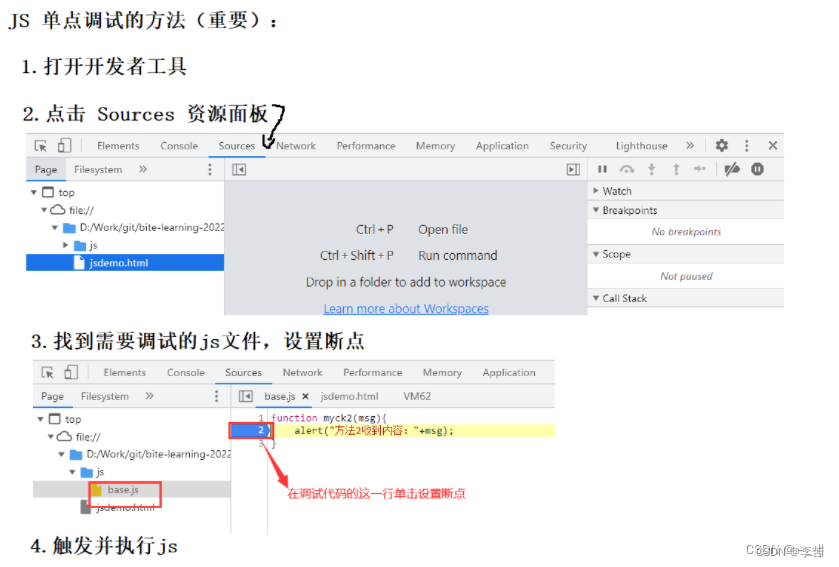The height and width of the screenshot is (567, 839).
Task: Click the 'Run command' shortcut hint text
Action: click(x=457, y=255)
